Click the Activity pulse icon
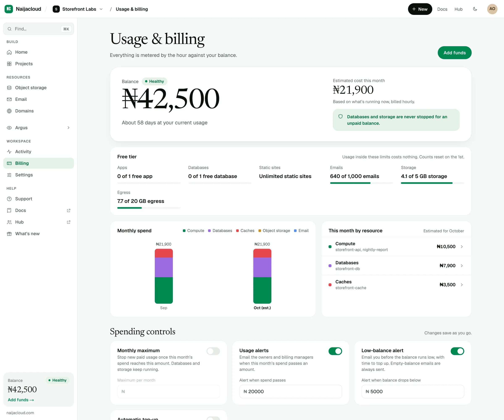504x420 pixels. tap(9, 151)
